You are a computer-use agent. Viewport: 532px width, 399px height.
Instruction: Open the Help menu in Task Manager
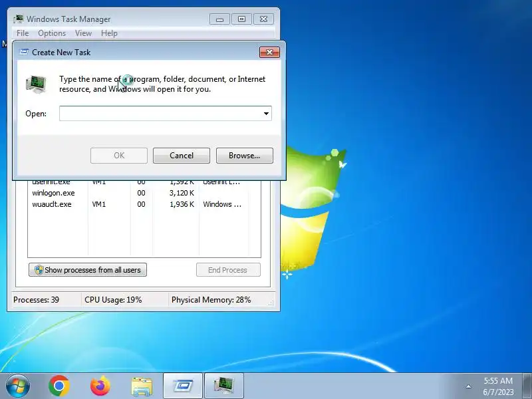click(x=109, y=33)
